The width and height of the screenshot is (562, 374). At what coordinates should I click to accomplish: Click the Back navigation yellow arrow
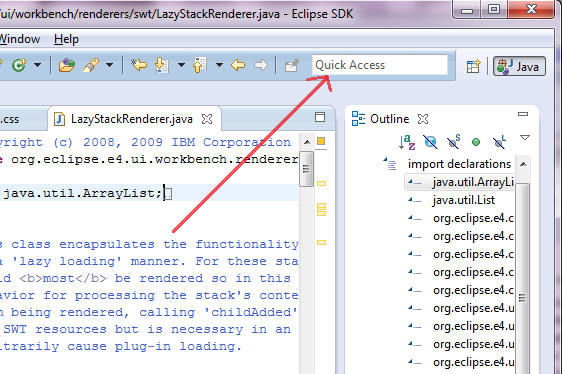238,65
